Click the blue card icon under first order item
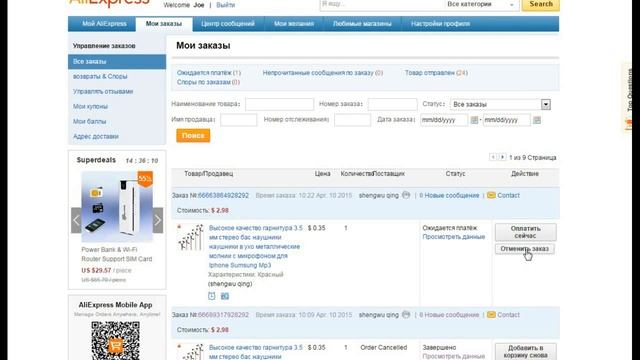The height and width of the screenshot is (360, 640). pos(225,296)
